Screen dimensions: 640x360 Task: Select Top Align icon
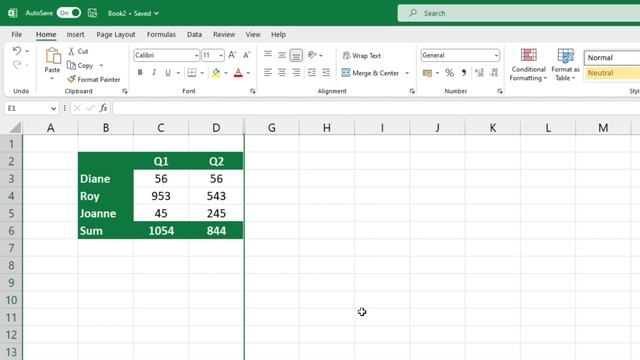(268, 55)
